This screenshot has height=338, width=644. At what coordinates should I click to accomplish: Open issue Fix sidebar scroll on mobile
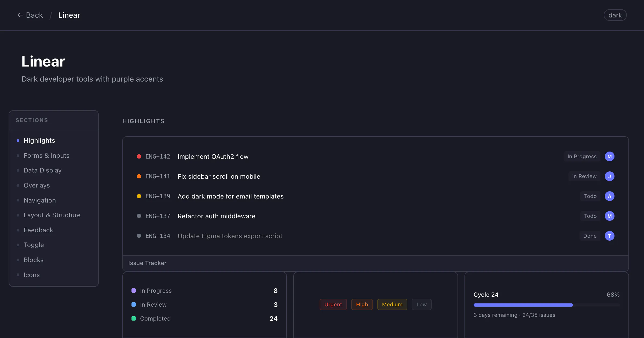[x=219, y=176]
